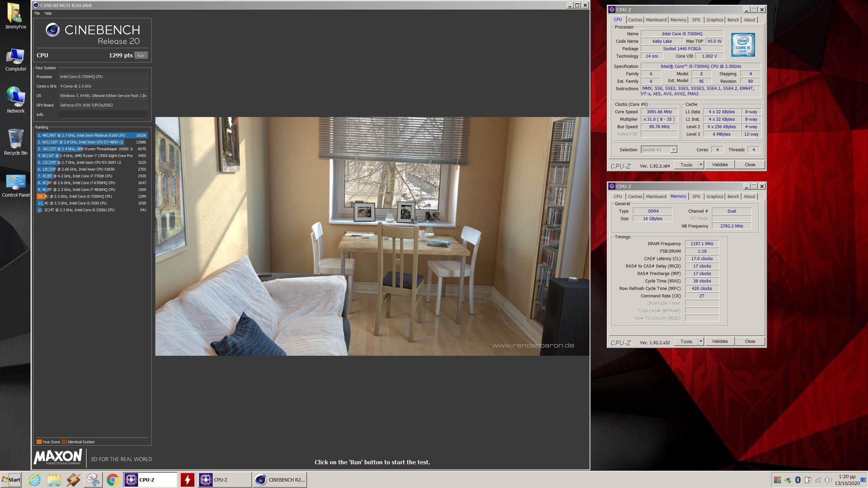
Task: Click the Safely Remove Hardware tray icon
Action: [x=788, y=480]
